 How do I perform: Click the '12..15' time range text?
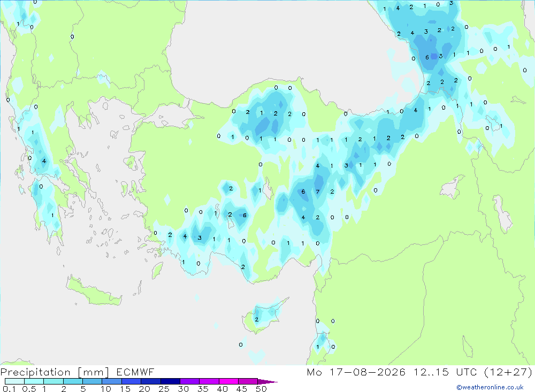pyautogui.click(x=431, y=372)
